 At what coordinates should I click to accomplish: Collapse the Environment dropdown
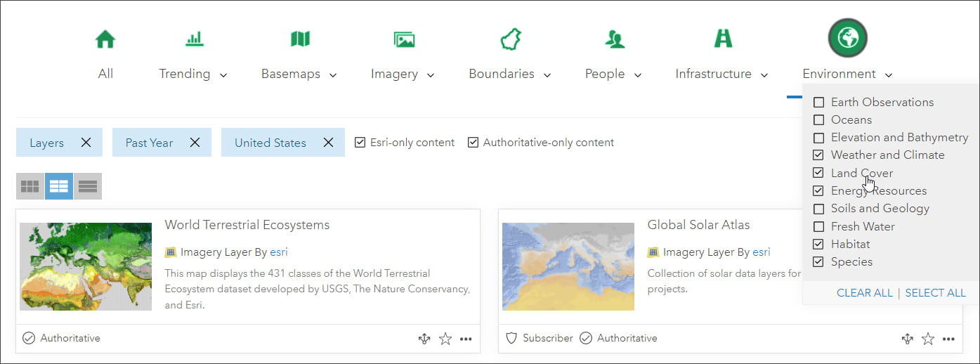pyautogui.click(x=889, y=75)
